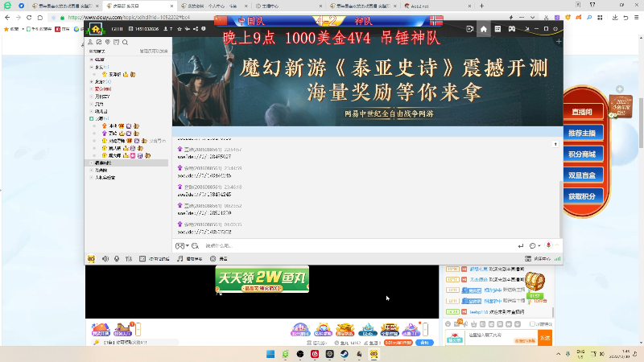
Task: Select the red-text channel in the tree
Action: (x=103, y=89)
